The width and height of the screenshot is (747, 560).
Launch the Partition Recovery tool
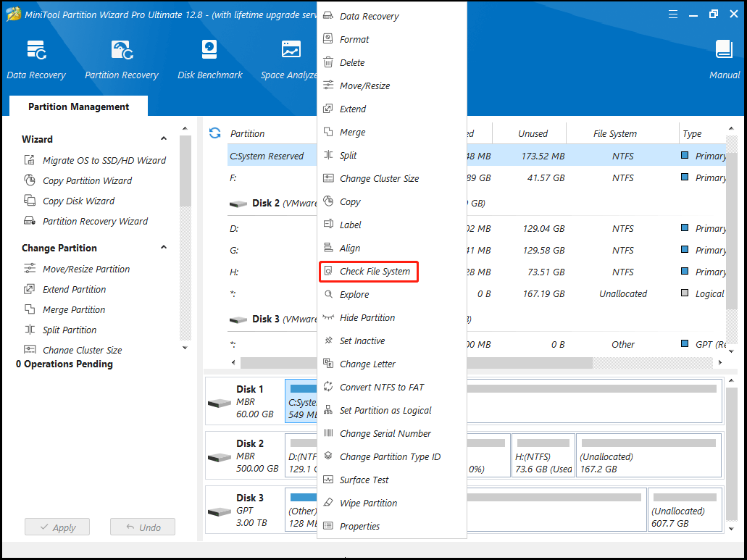point(121,58)
